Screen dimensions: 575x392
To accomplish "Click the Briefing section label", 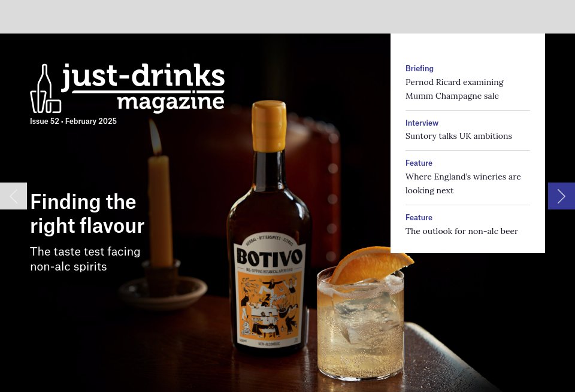I will click(419, 68).
